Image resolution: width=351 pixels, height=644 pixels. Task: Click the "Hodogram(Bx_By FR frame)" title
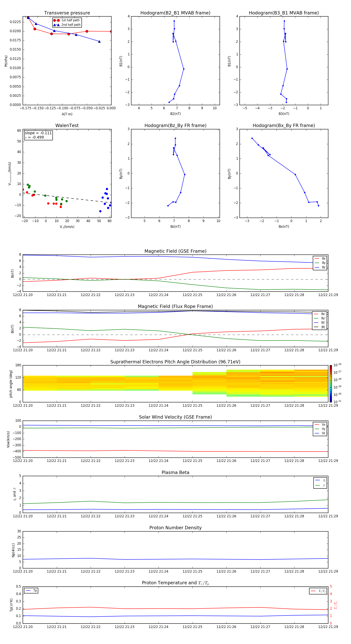coord(284,125)
